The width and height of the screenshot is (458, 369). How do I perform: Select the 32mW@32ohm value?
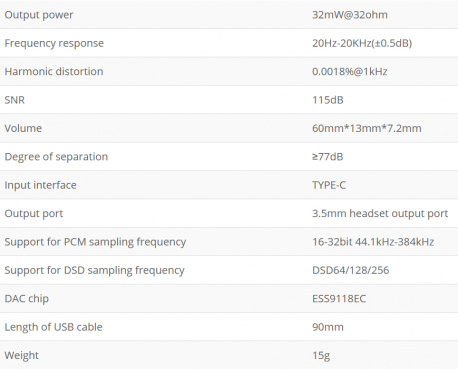[350, 15]
